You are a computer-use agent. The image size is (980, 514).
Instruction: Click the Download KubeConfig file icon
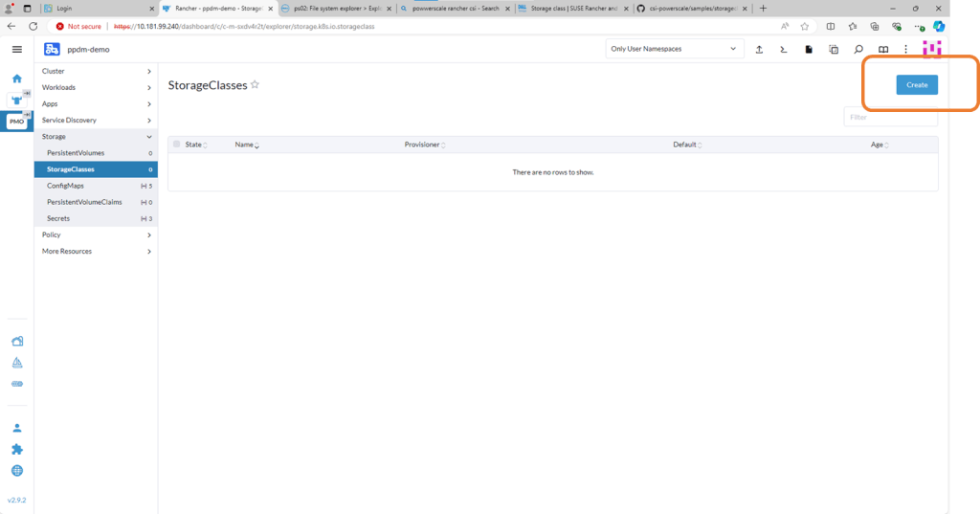(x=809, y=49)
